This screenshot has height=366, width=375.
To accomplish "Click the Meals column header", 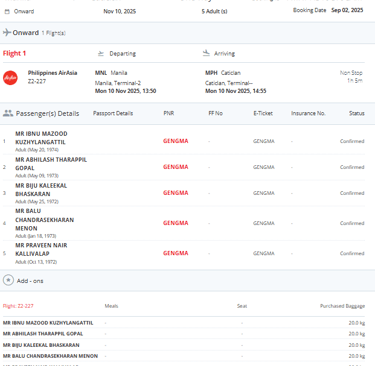I will [x=111, y=306].
